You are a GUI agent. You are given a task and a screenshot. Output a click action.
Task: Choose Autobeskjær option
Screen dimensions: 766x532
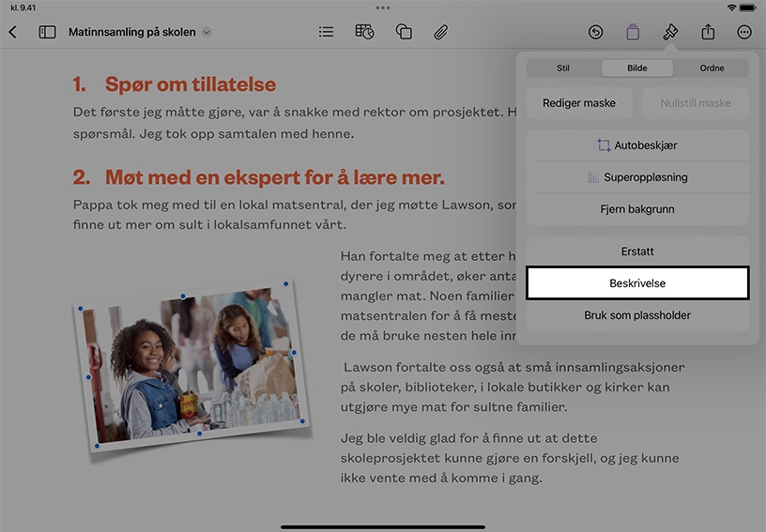point(637,145)
